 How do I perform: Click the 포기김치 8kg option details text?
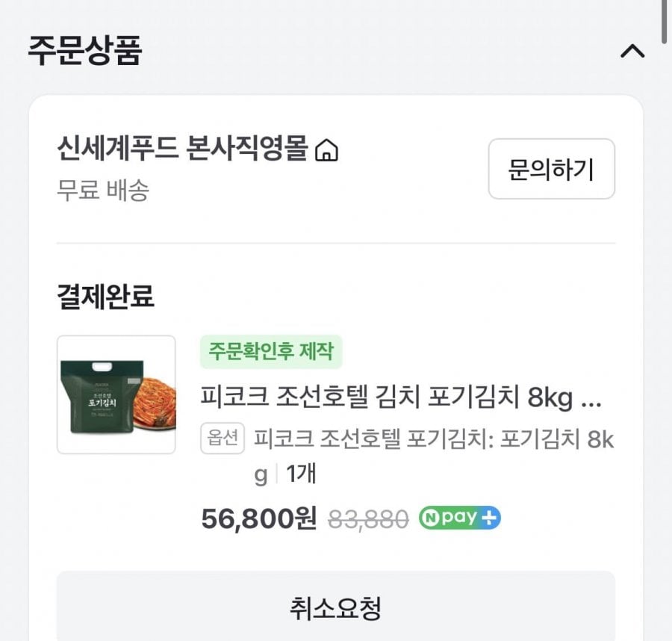click(433, 439)
